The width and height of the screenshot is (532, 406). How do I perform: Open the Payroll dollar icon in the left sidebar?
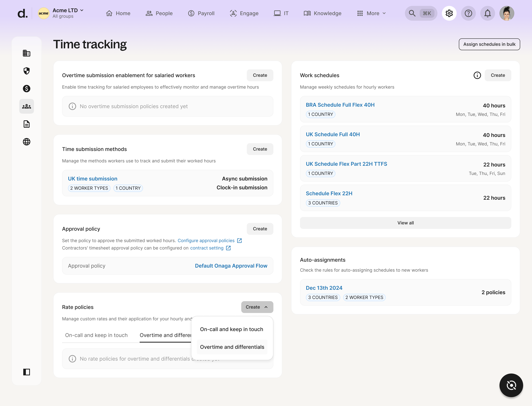(27, 89)
